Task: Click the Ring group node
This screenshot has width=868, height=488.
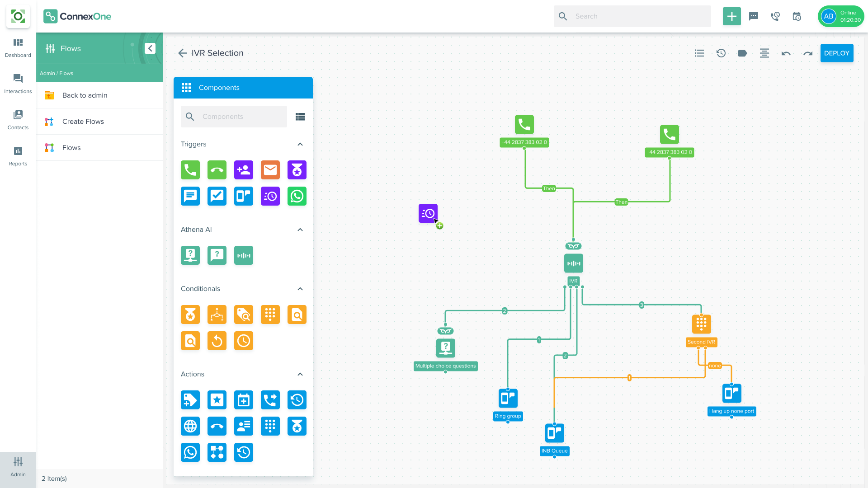Action: click(x=508, y=398)
